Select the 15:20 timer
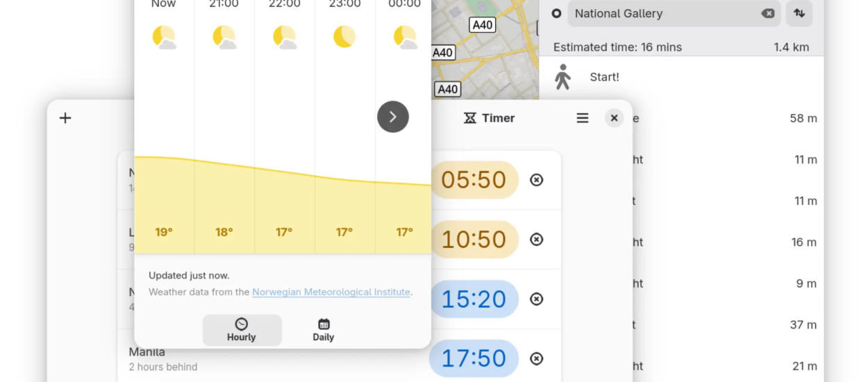 coord(474,299)
